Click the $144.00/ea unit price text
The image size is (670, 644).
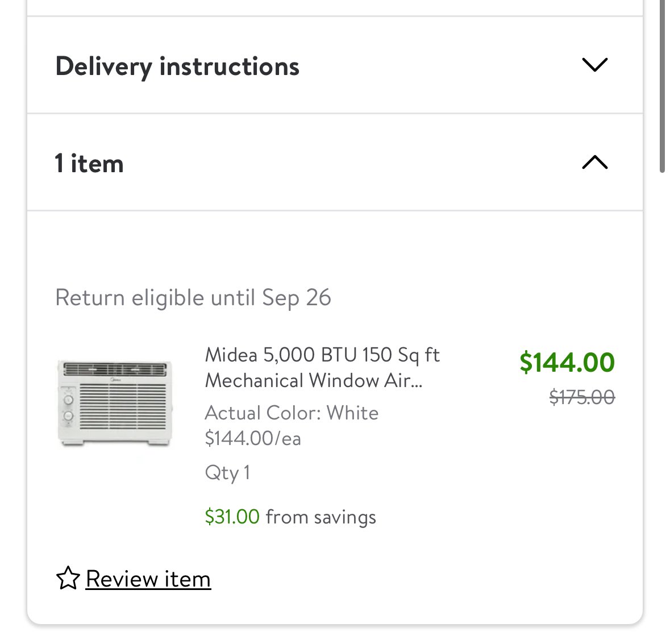click(x=253, y=438)
